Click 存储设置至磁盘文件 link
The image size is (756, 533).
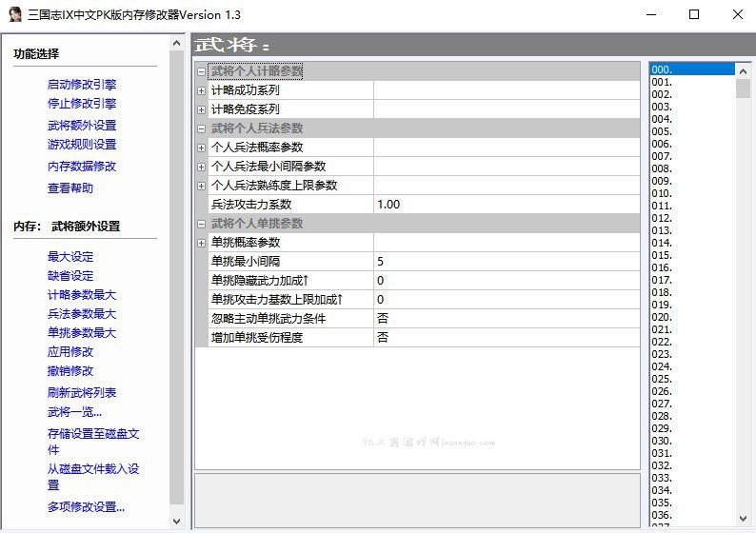[93, 442]
